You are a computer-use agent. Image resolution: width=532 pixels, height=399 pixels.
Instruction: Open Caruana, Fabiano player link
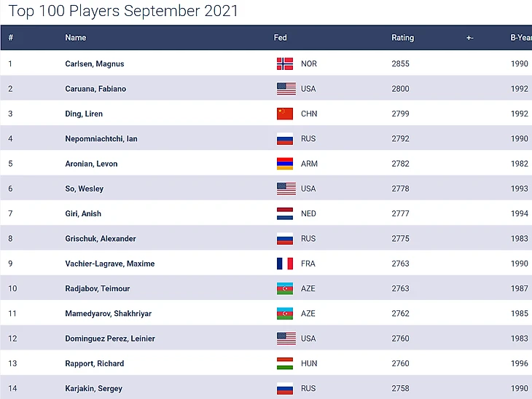95,89
